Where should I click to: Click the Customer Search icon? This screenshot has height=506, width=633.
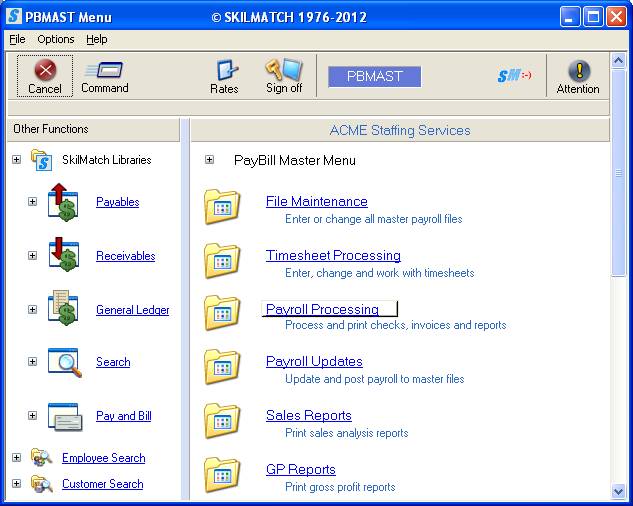(x=42, y=483)
